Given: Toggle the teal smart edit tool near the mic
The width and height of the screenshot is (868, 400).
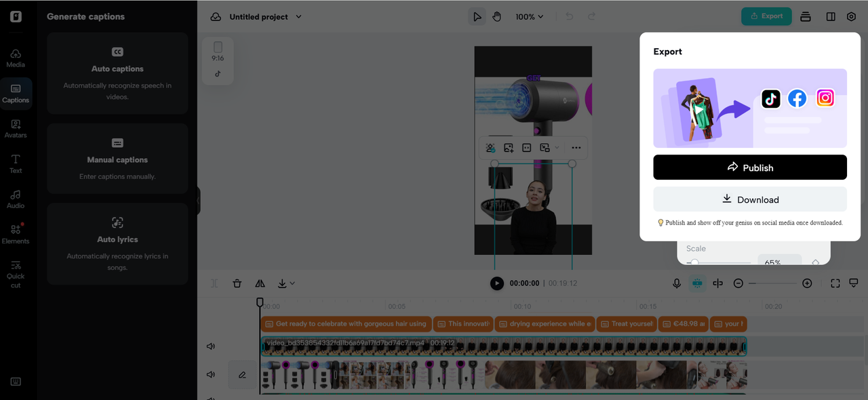Looking at the screenshot, I should pos(697,283).
